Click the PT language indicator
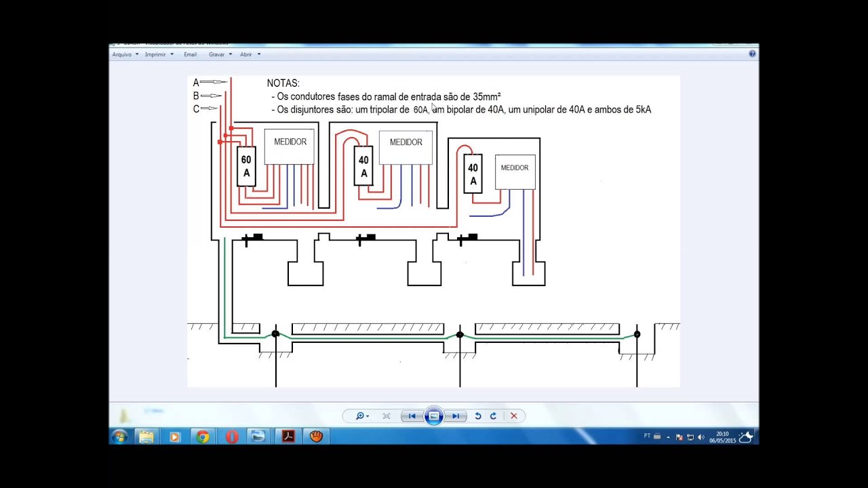This screenshot has height=488, width=868. coord(647,436)
